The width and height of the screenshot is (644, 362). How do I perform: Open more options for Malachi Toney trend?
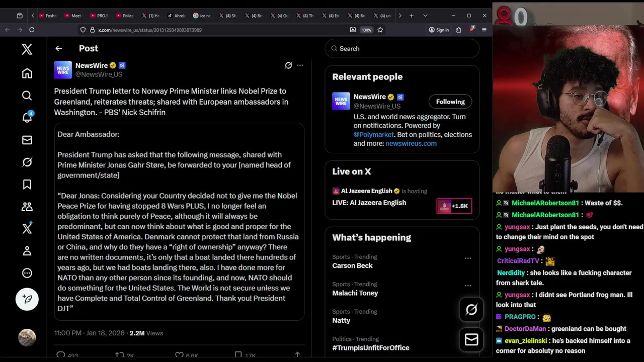click(x=468, y=286)
